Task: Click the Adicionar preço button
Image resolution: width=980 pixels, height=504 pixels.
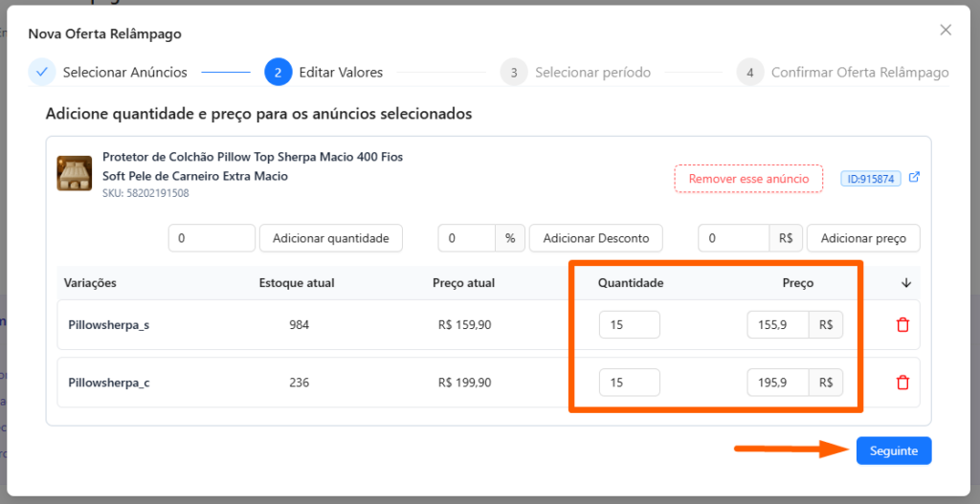Action: coord(862,238)
